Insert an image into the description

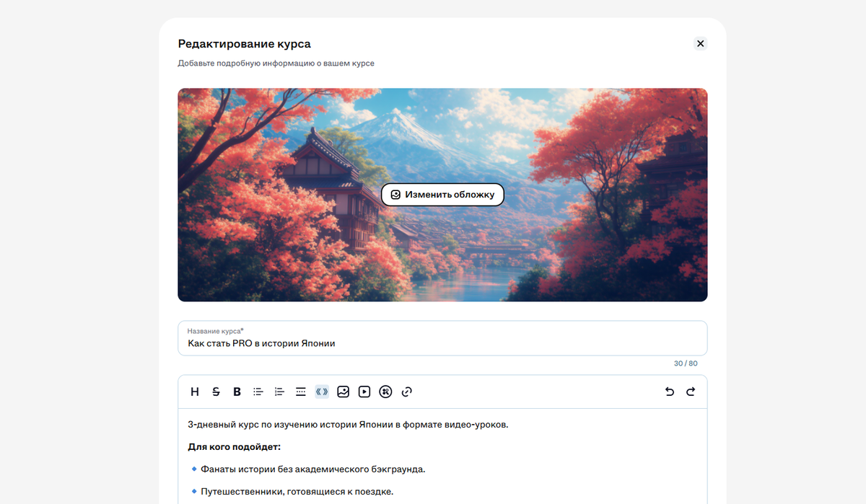(344, 392)
